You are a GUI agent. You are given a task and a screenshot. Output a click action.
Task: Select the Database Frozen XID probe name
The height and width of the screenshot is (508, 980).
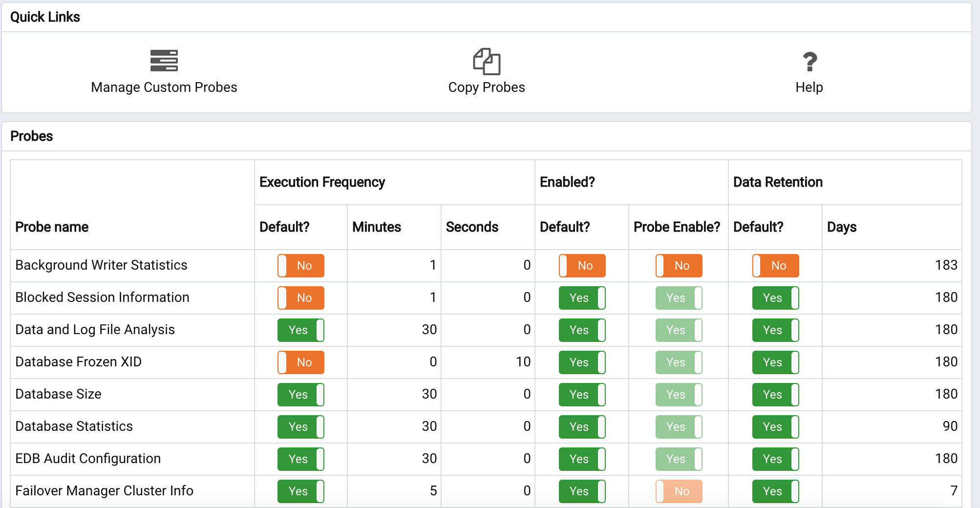tap(79, 362)
